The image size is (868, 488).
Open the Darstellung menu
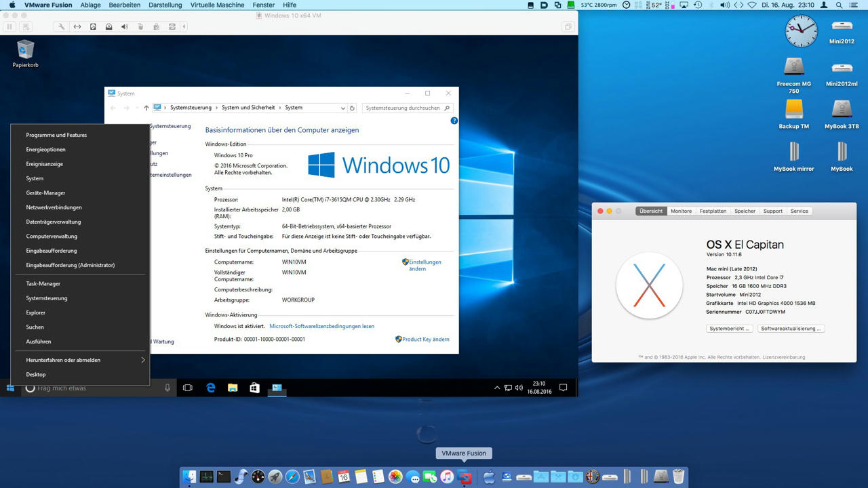(x=165, y=5)
